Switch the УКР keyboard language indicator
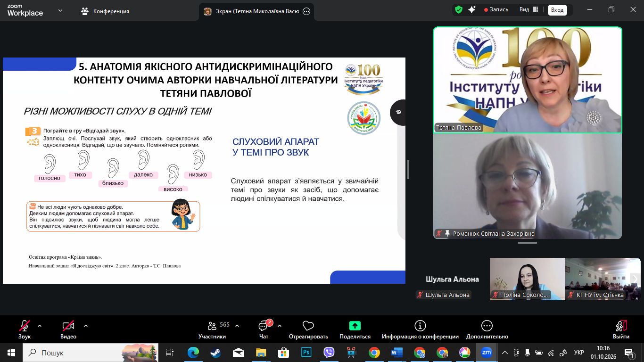644x362 pixels. click(x=579, y=352)
